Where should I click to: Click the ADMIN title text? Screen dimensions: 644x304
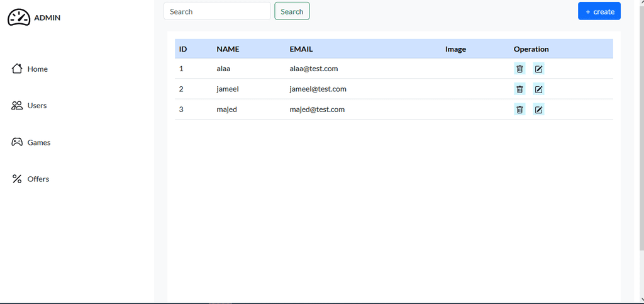tap(47, 18)
